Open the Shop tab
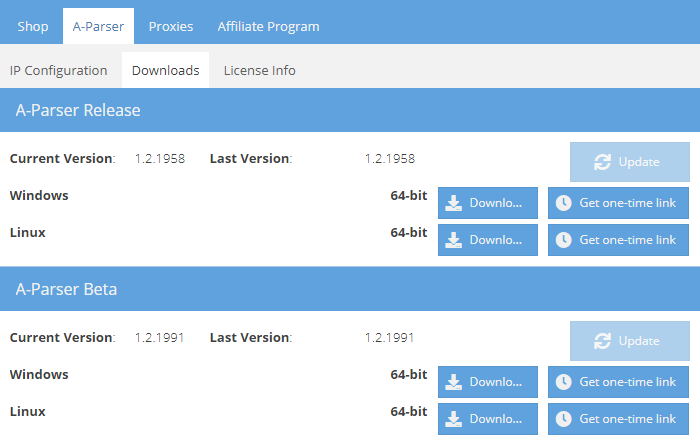The width and height of the screenshot is (700, 444). pyautogui.click(x=32, y=26)
